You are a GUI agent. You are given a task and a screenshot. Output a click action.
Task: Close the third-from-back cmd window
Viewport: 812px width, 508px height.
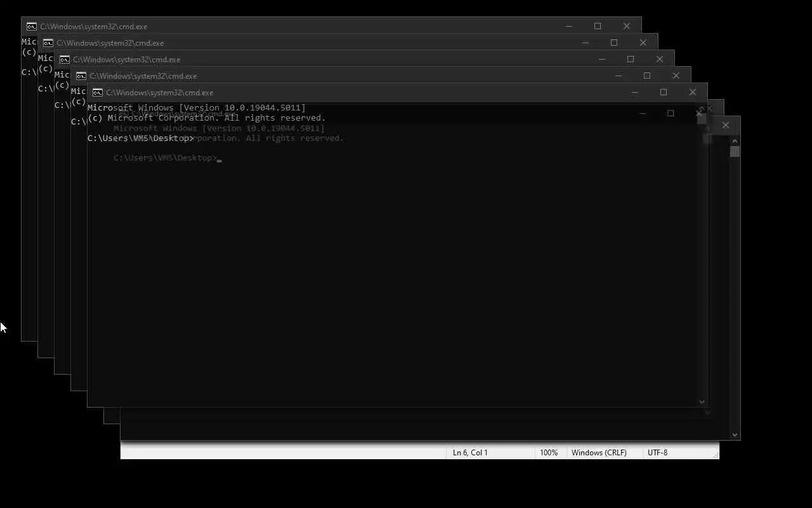coord(660,60)
